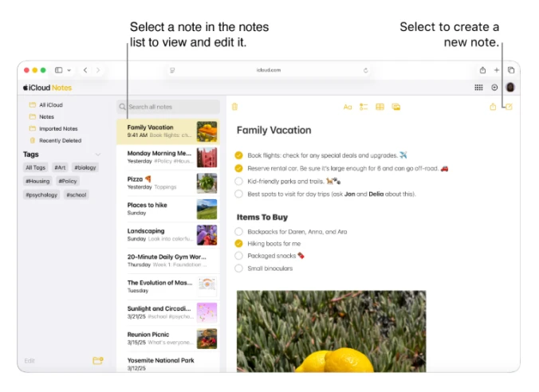The height and width of the screenshot is (392, 539).
Task: Open the iCloud app launcher grid
Action: [478, 88]
